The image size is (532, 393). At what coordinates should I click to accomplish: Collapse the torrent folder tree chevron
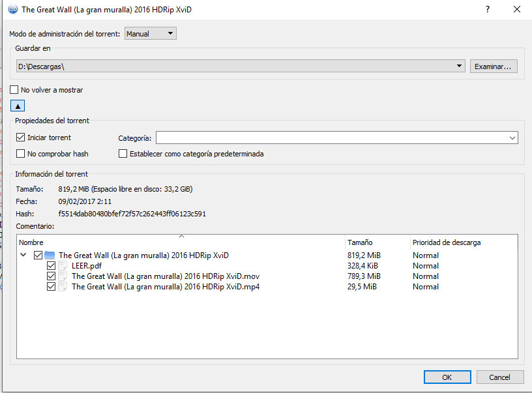(x=23, y=255)
